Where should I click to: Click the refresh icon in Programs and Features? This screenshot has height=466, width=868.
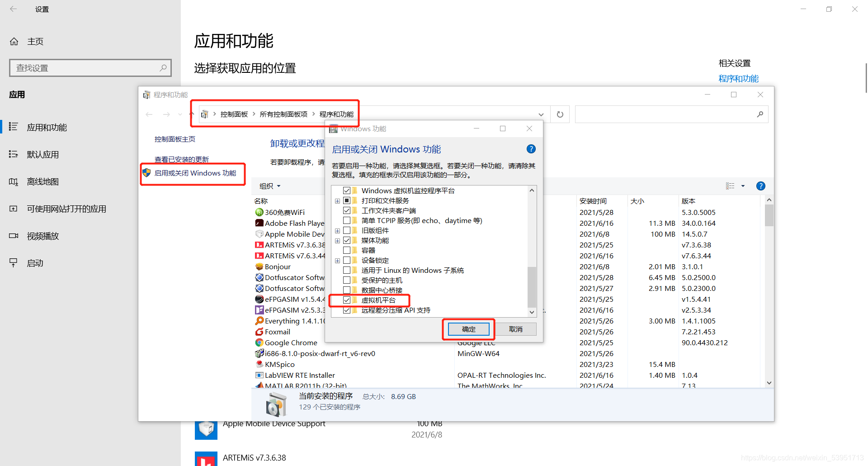(560, 114)
